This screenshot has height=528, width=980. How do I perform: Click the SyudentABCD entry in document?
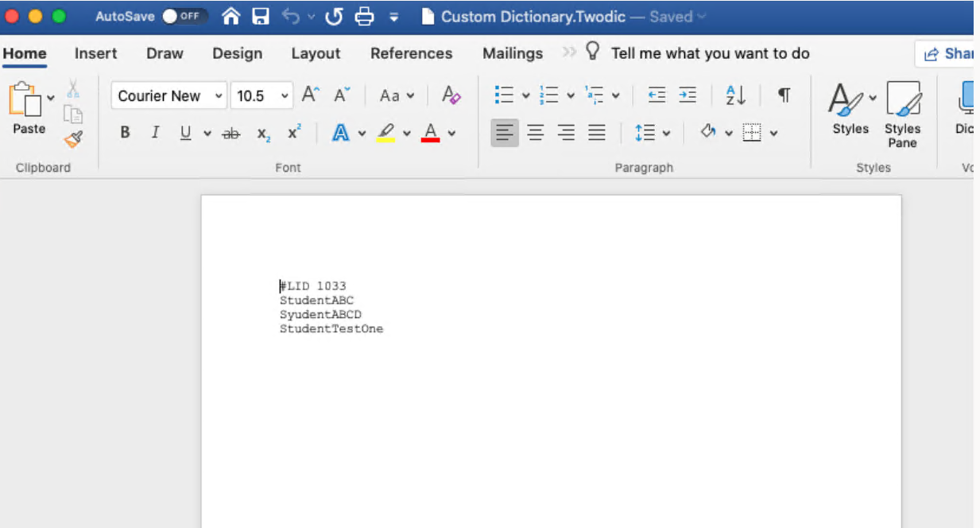coord(320,315)
